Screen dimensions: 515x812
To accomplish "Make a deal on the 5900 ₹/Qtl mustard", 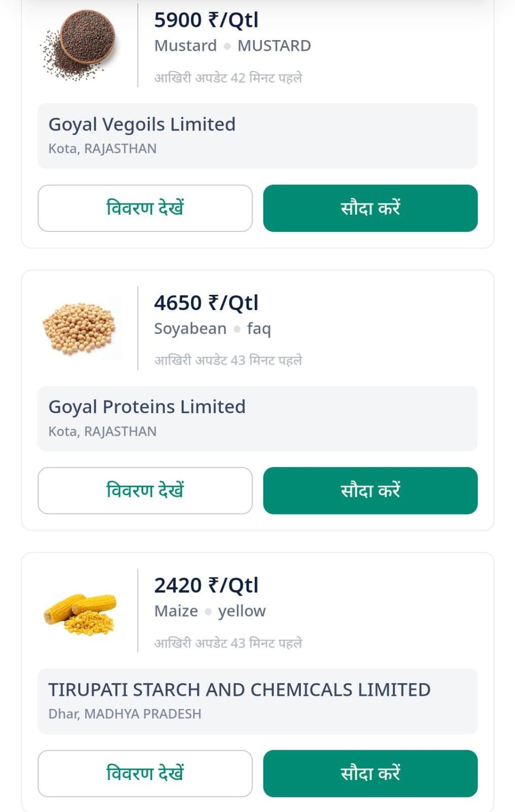I will click(x=370, y=208).
